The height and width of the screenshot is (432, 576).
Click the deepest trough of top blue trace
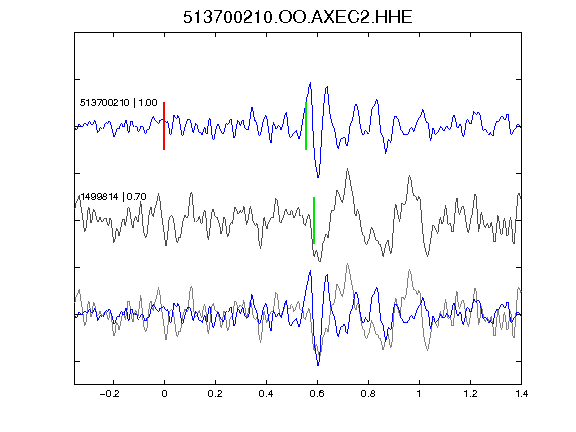pyautogui.click(x=318, y=177)
